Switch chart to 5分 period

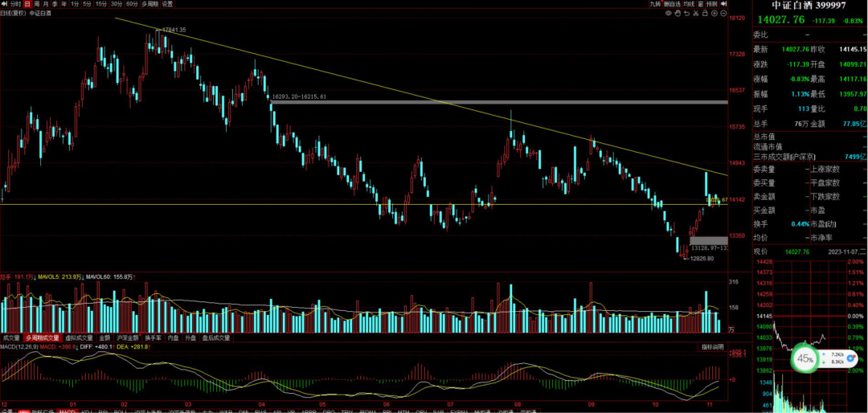87,4
